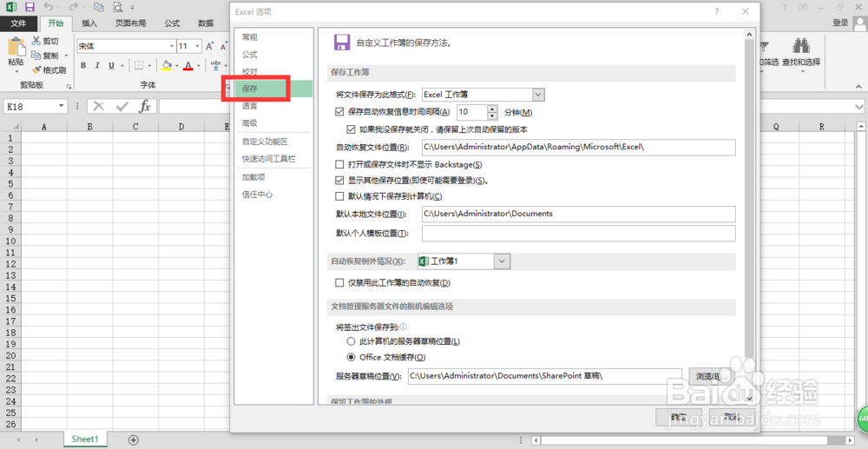Apply the red Font Color
Screen dimensions: 868x449
click(x=188, y=65)
